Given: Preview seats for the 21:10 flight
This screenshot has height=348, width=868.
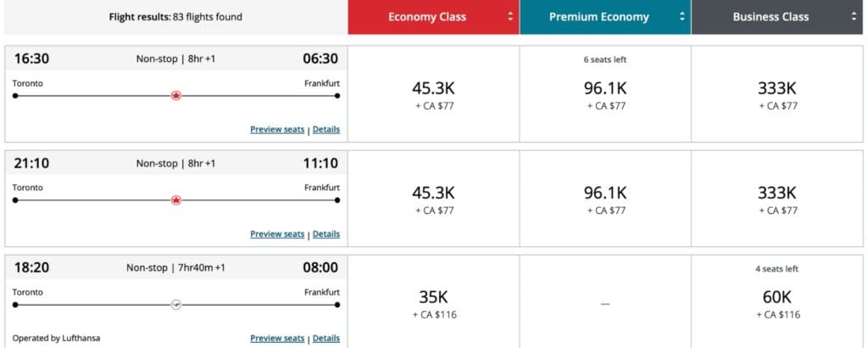Looking at the screenshot, I should point(277,234).
